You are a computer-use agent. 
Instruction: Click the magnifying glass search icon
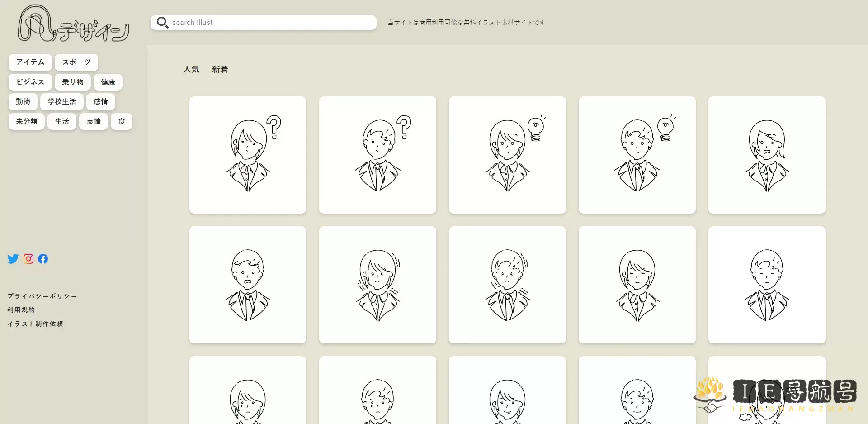(x=162, y=23)
